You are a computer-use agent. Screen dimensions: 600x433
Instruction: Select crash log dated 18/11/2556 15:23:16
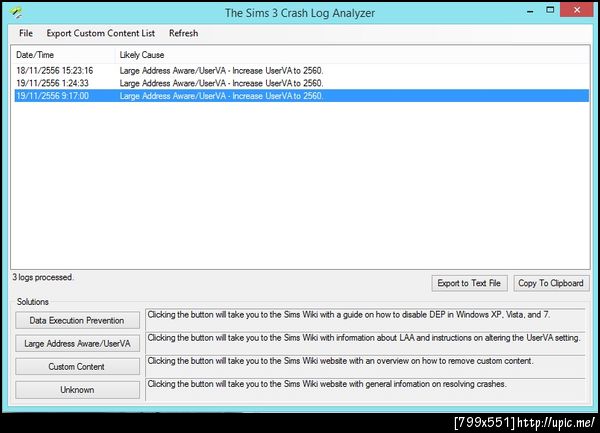(x=302, y=70)
